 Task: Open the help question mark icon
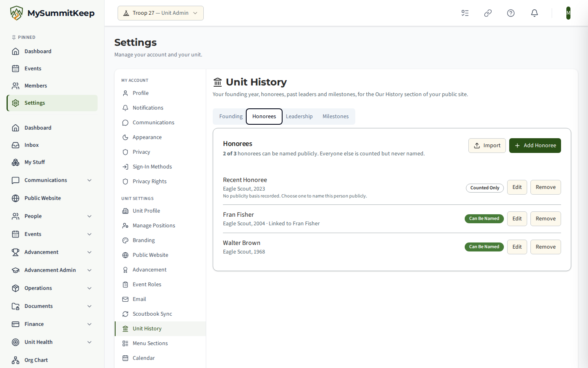point(511,13)
